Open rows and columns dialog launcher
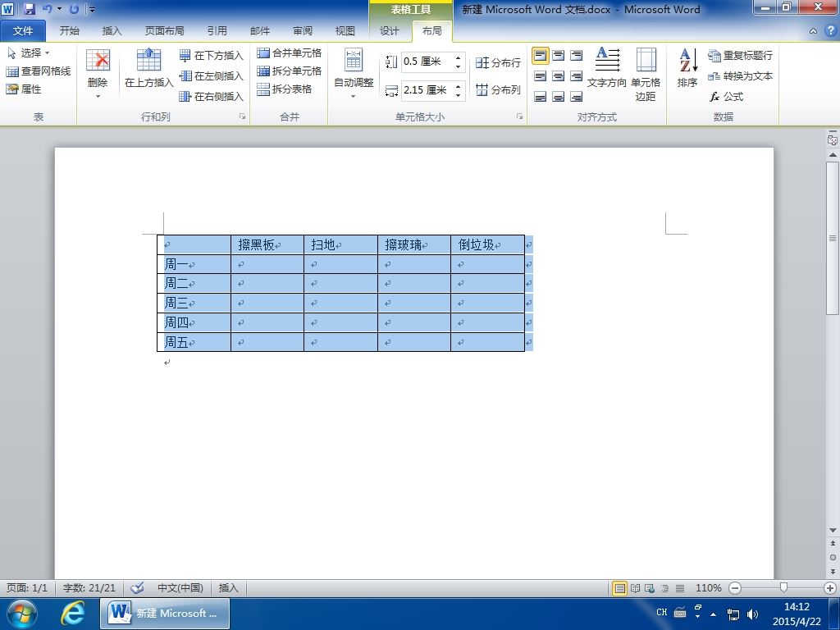The width and height of the screenshot is (840, 630). pyautogui.click(x=242, y=116)
